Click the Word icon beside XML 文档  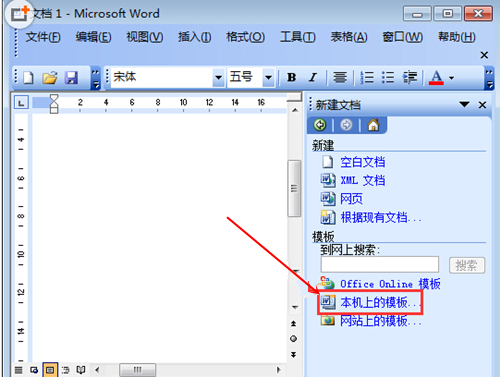pyautogui.click(x=328, y=180)
